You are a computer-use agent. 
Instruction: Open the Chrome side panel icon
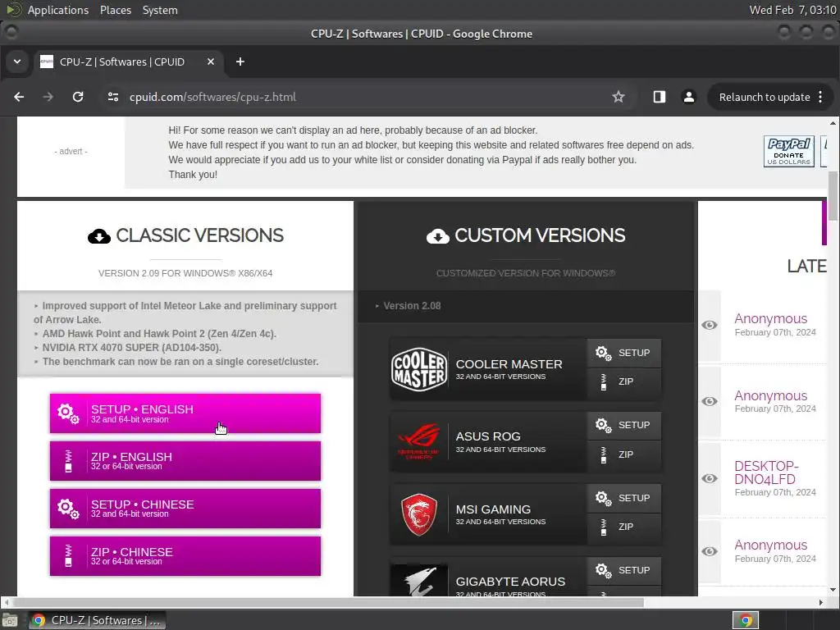660,97
